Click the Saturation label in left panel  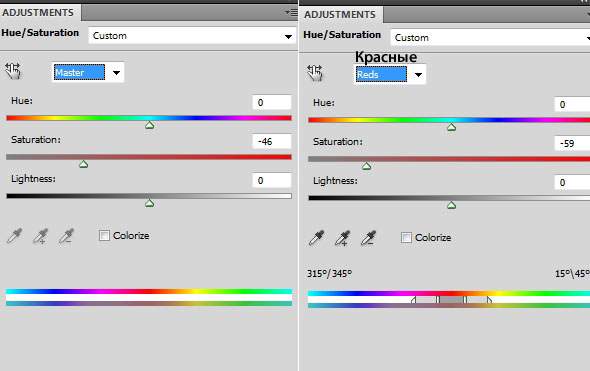point(36,140)
